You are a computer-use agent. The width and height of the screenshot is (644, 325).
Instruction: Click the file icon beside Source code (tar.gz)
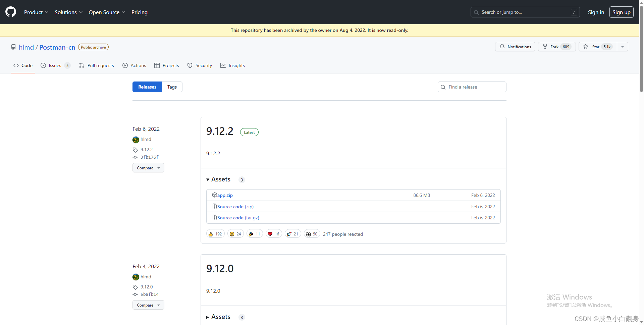pyautogui.click(x=214, y=217)
